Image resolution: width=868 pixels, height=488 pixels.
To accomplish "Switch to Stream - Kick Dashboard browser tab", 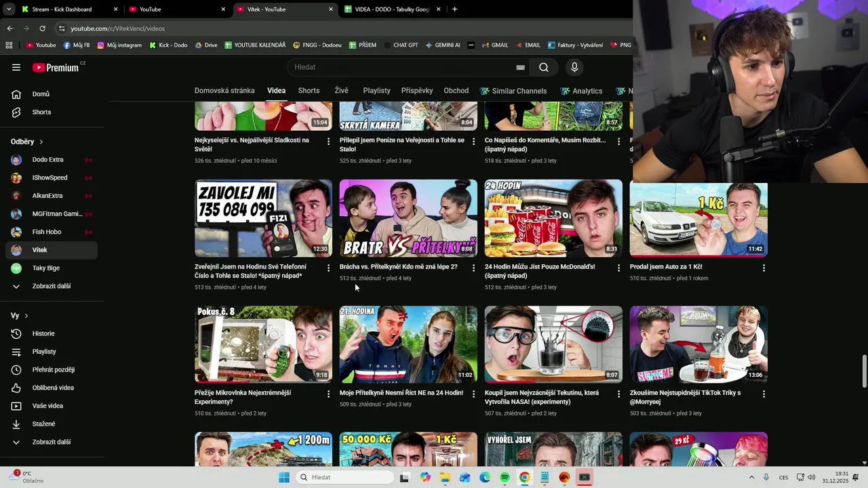I will [x=61, y=9].
